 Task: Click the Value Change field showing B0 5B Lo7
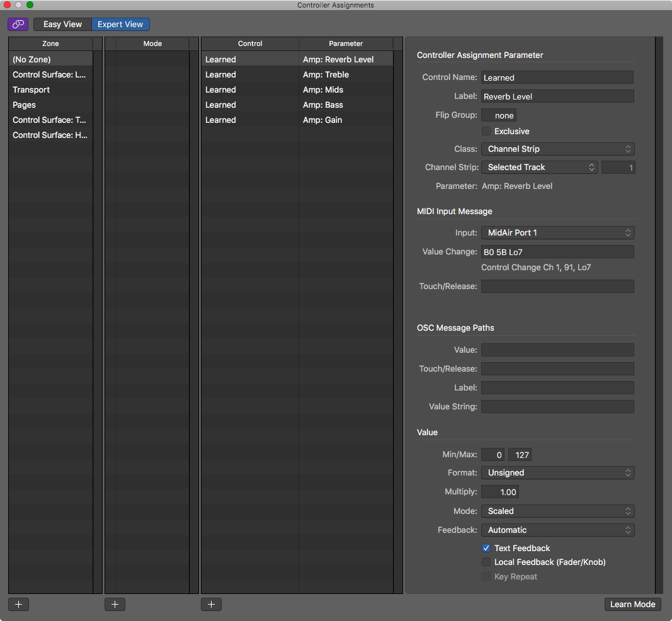(557, 251)
